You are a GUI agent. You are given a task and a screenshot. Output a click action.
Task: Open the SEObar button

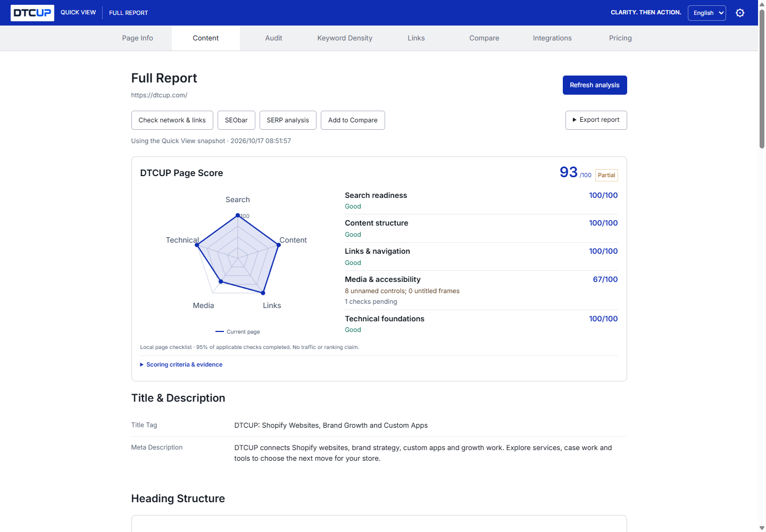pyautogui.click(x=236, y=120)
